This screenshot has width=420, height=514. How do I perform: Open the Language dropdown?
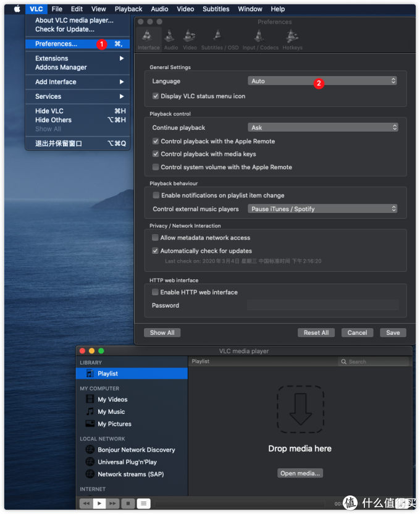pyautogui.click(x=322, y=81)
